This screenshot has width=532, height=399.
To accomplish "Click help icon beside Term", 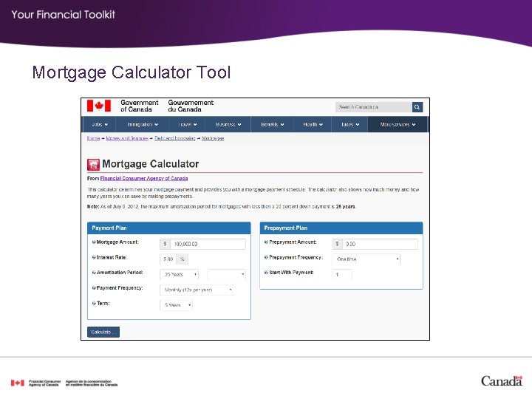I will point(94,304).
